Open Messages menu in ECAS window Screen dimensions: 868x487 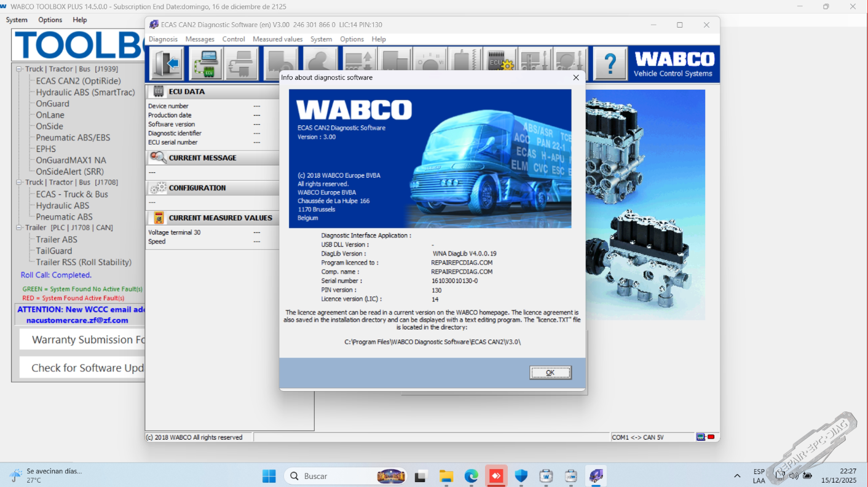coord(200,39)
